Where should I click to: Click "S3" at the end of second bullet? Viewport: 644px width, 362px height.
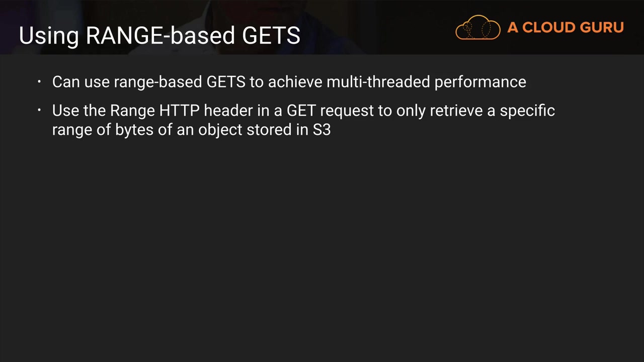tap(321, 130)
